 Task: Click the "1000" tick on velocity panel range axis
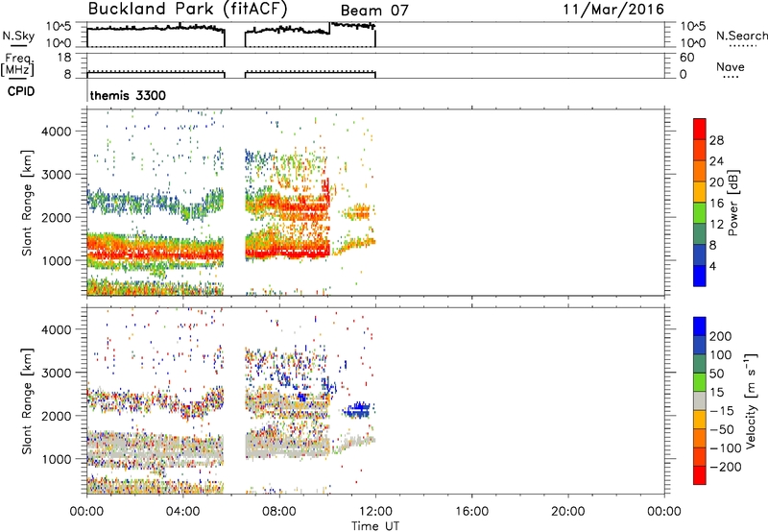coord(57,459)
